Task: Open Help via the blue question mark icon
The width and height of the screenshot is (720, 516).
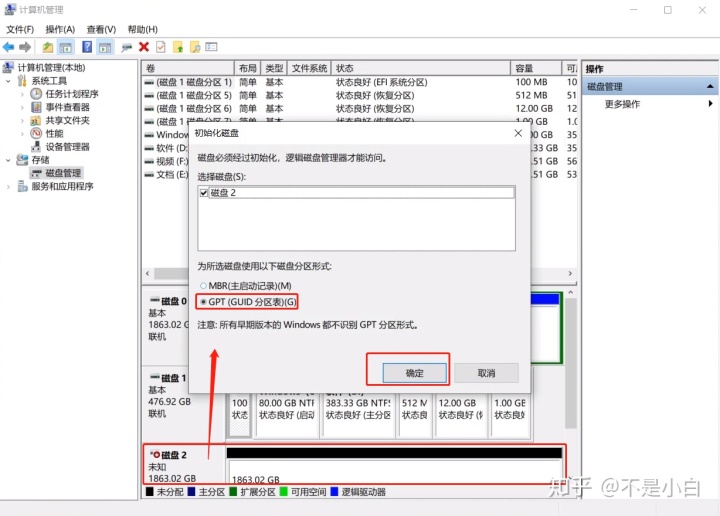Action: pyautogui.click(x=87, y=47)
